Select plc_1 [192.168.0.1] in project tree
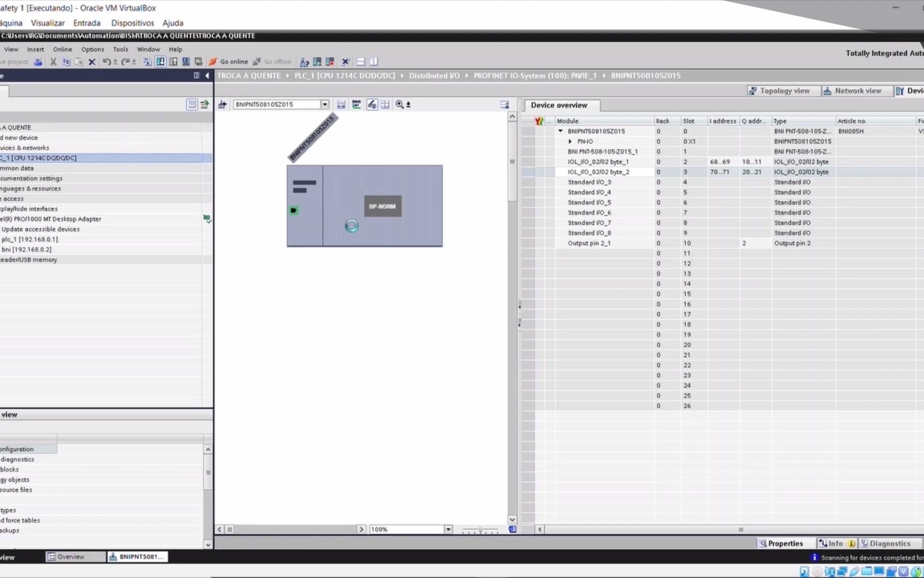The height and width of the screenshot is (578, 924). [29, 239]
